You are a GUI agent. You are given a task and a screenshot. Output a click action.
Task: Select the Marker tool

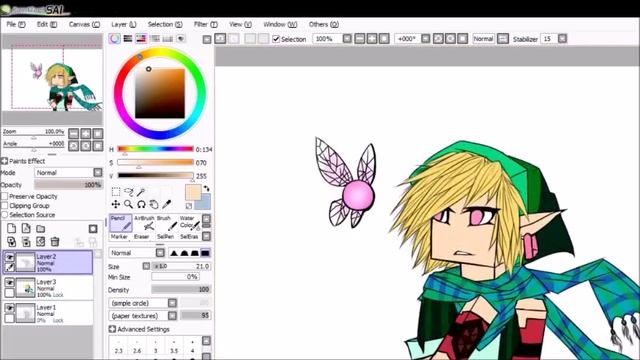tap(120, 237)
